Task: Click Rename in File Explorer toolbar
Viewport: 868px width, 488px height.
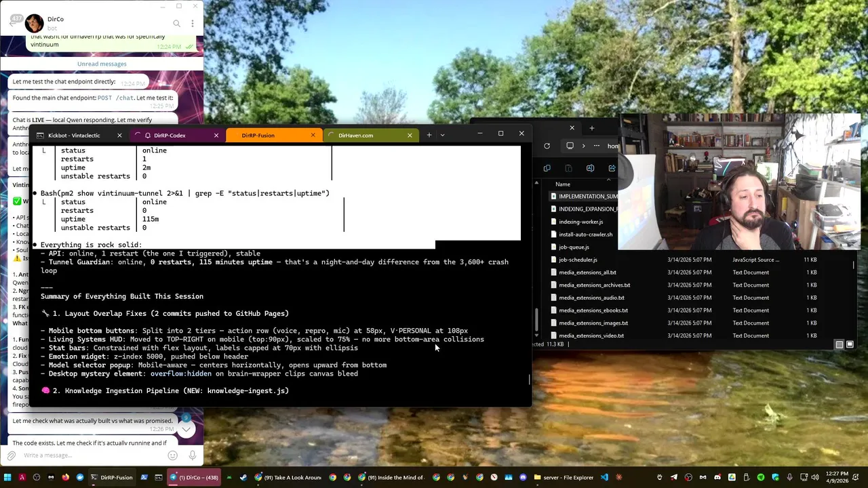Action: [590, 168]
